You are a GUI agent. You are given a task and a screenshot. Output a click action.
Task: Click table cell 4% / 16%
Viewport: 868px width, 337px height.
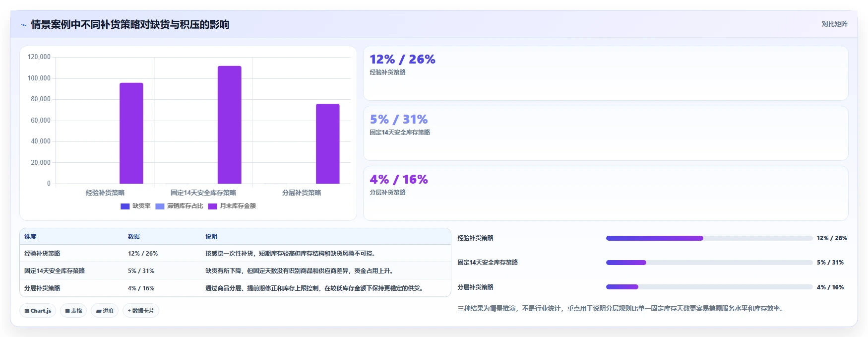point(141,288)
